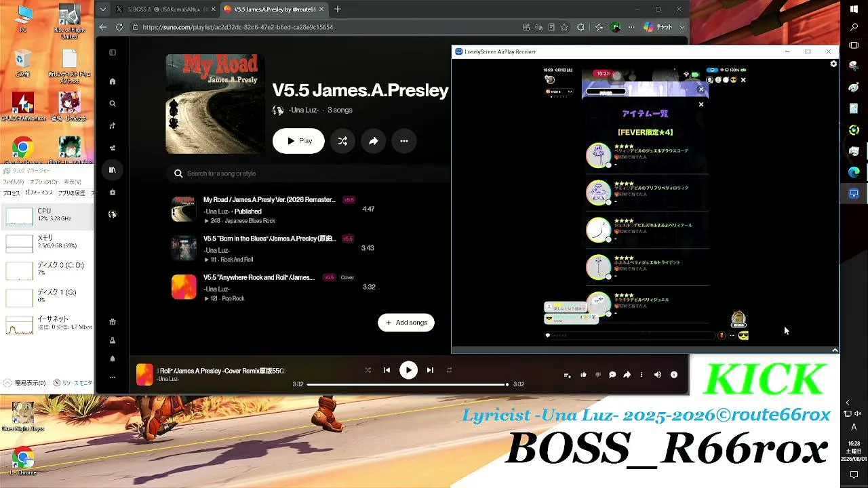Open the LonelyScreen settings gear
This screenshot has height=488, width=868.
(833, 64)
